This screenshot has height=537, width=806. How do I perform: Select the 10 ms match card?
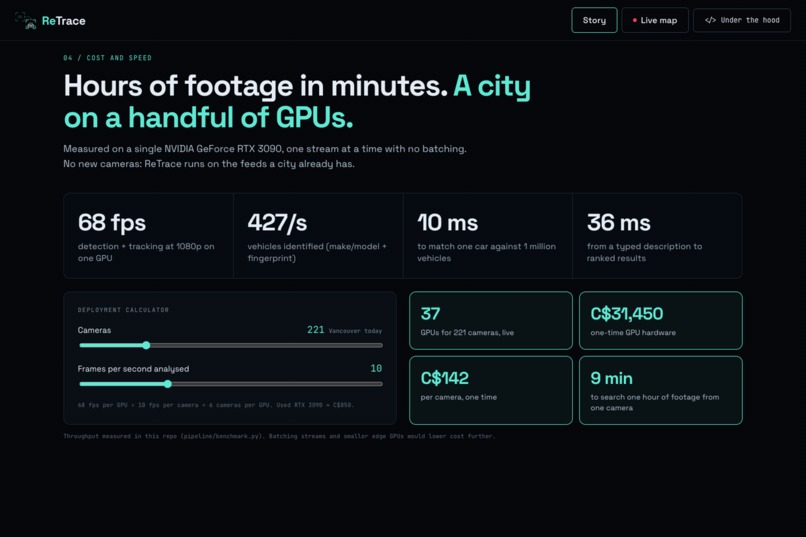click(488, 236)
